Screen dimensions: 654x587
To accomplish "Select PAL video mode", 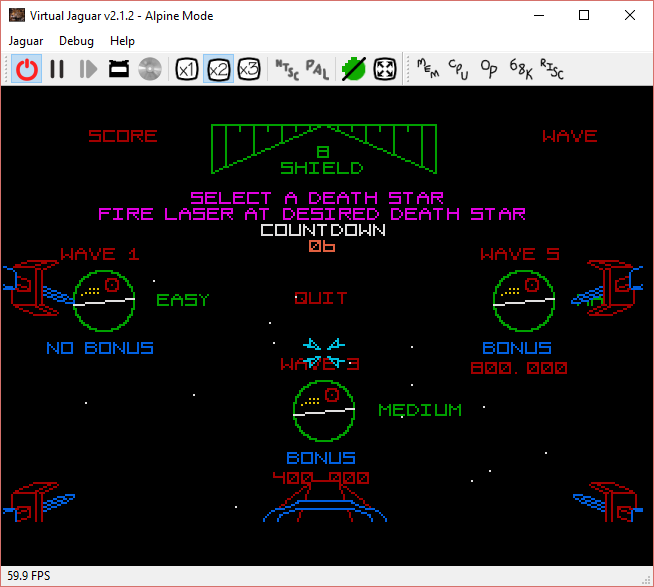I will coord(317,69).
